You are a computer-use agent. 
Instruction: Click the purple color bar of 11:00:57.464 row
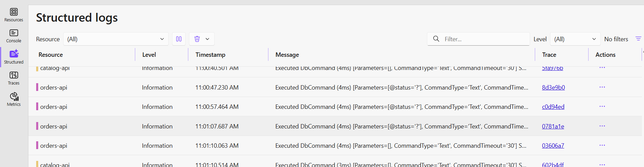[x=37, y=106]
